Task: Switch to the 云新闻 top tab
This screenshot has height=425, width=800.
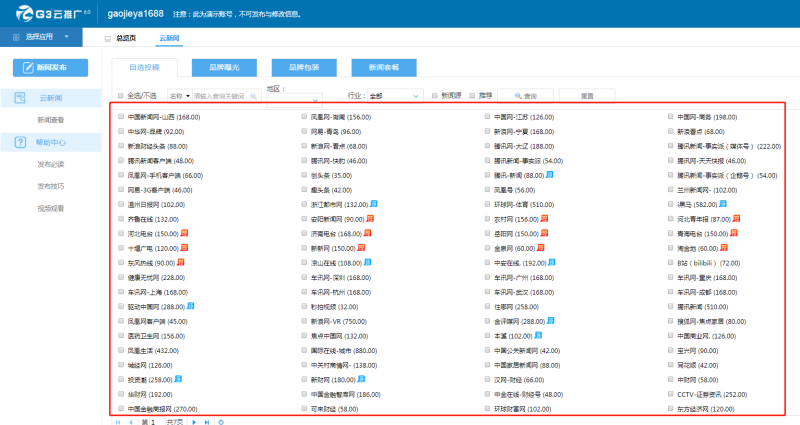Action: tap(169, 38)
